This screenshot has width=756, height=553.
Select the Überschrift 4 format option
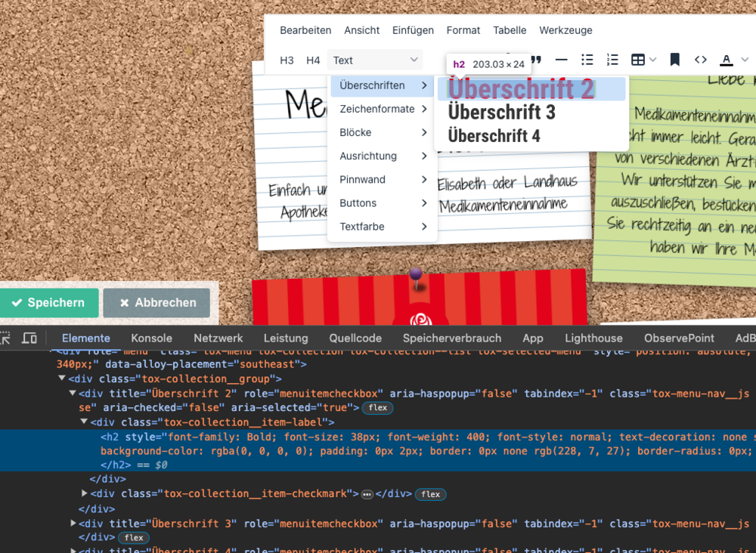[x=494, y=136]
